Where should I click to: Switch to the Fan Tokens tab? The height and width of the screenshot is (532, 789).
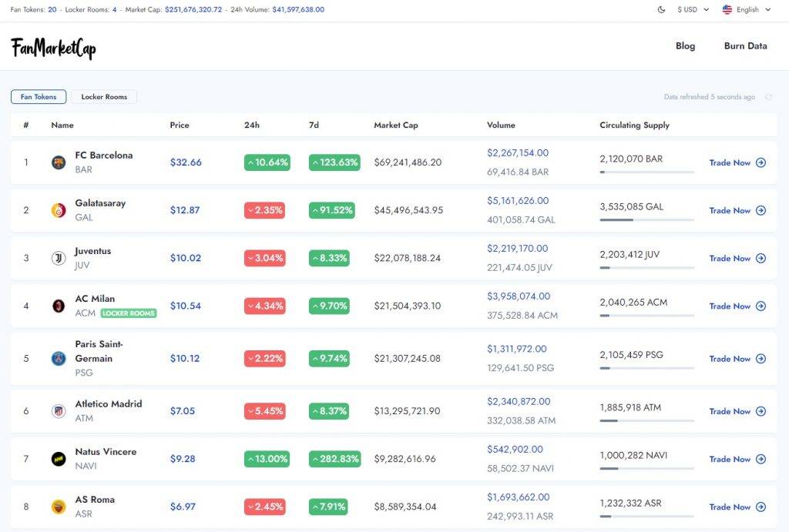coord(39,96)
